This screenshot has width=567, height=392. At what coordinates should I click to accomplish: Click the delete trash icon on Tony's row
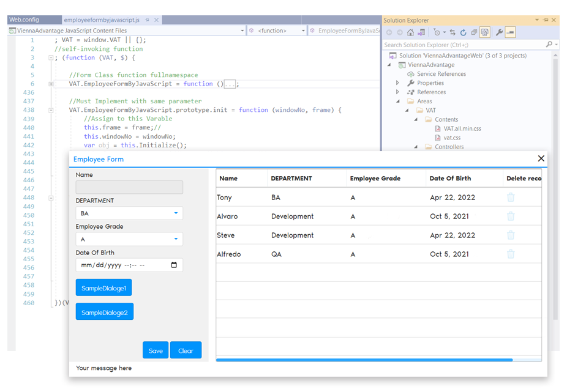pyautogui.click(x=510, y=197)
